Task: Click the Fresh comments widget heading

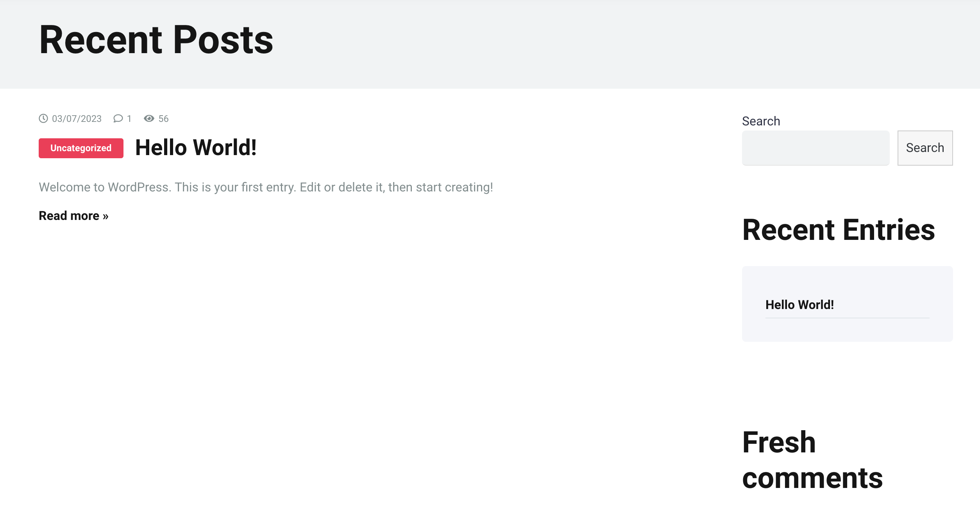Action: coord(812,460)
